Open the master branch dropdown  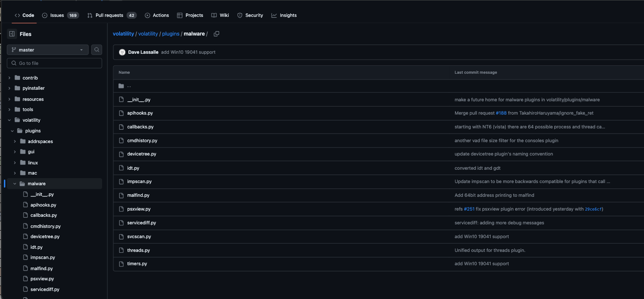48,50
